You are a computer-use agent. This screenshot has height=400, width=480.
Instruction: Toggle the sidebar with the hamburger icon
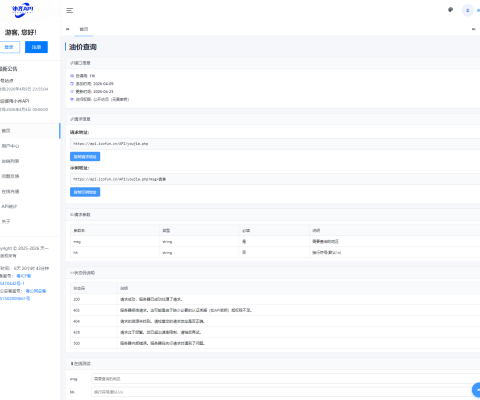(x=70, y=11)
